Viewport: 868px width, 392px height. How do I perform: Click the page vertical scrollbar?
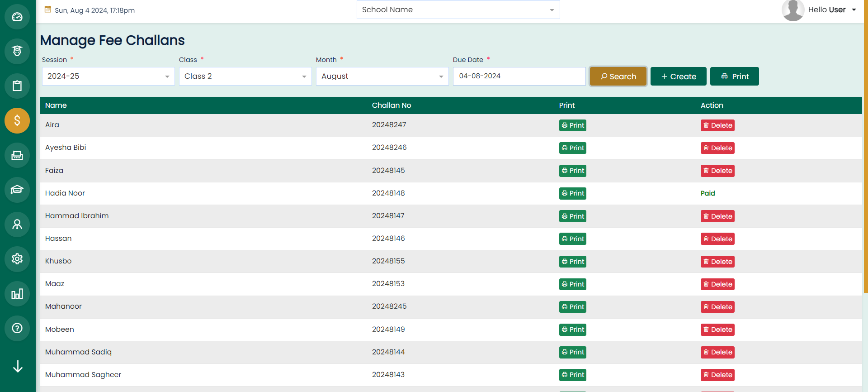tap(865, 147)
